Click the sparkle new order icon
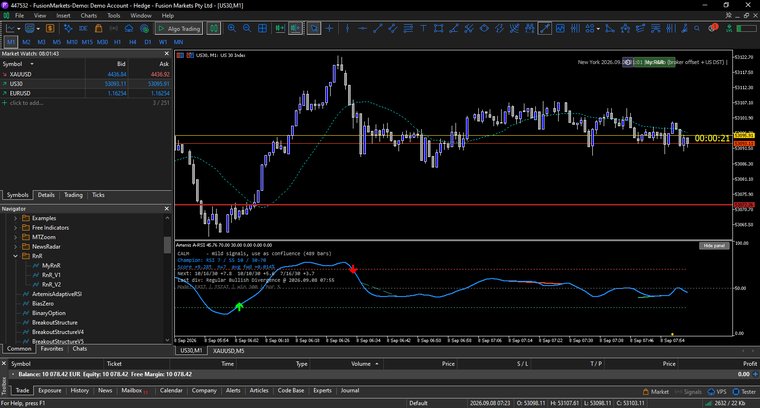Image resolution: width=760 pixels, height=408 pixels. tap(68, 29)
